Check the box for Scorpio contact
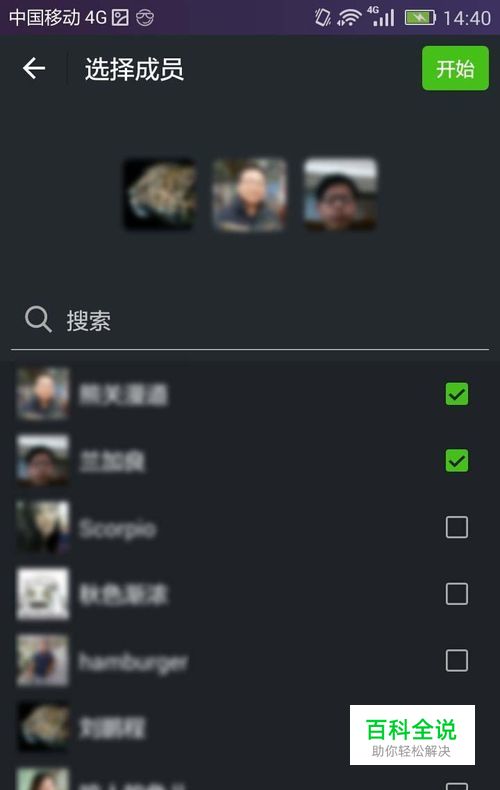Screen dimensions: 500x790 tap(457, 527)
